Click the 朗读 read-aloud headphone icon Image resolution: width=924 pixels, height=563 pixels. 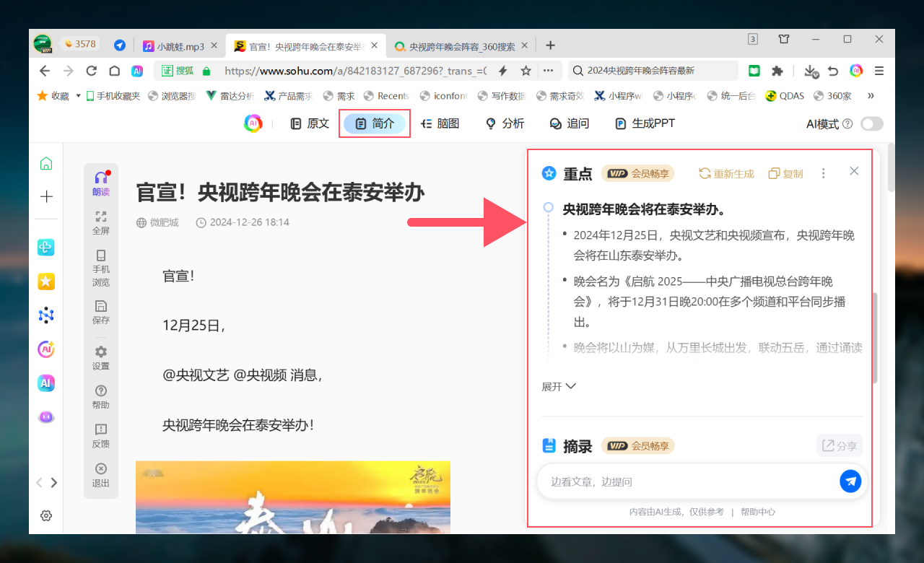pos(101,178)
